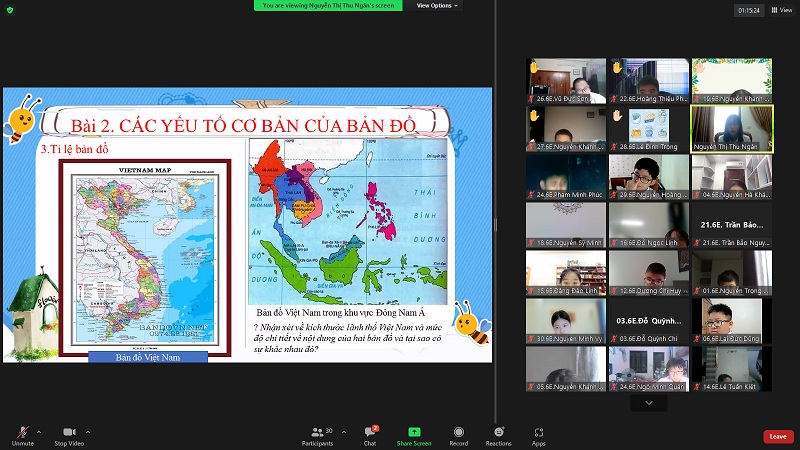Click the meeting timer display
This screenshot has width=800, height=450.
[747, 10]
